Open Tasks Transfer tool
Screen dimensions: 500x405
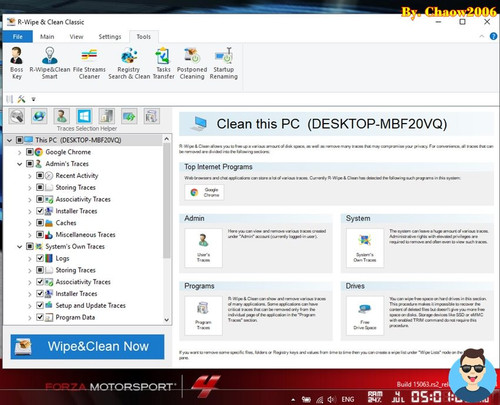[x=163, y=63]
